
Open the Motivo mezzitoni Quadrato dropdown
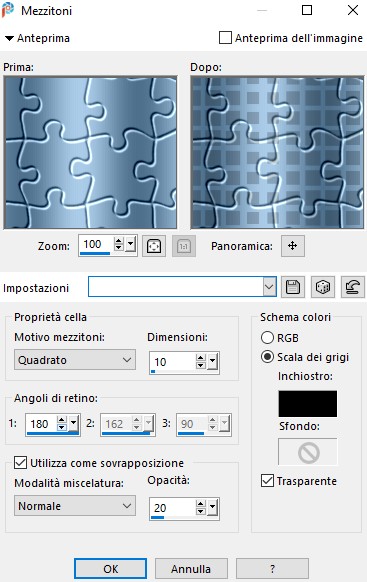[75, 360]
